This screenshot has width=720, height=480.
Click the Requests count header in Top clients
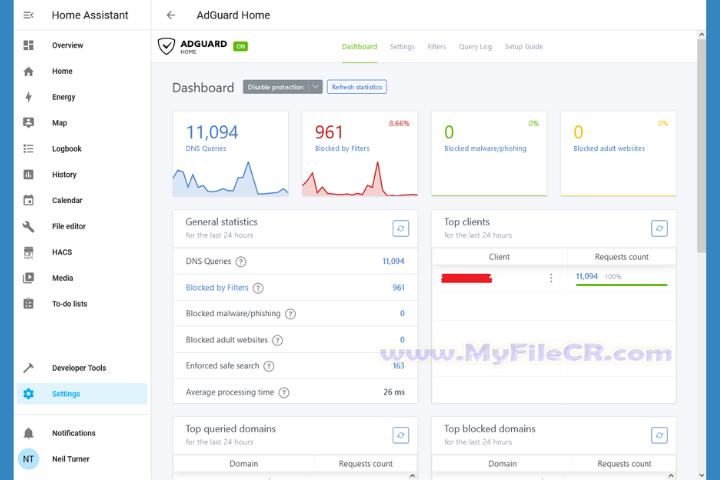pos(621,257)
